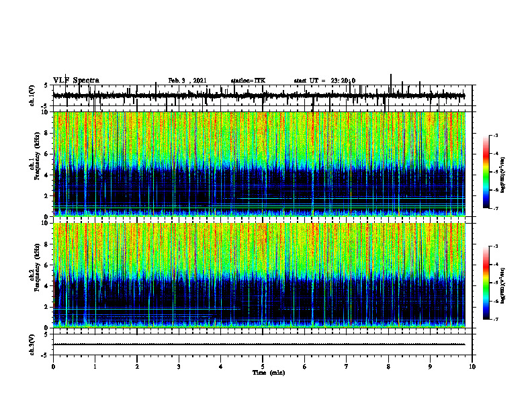The height and width of the screenshot is (411, 532).
Task: Click the ch.3 flat voltage trace panel
Action: point(263,345)
